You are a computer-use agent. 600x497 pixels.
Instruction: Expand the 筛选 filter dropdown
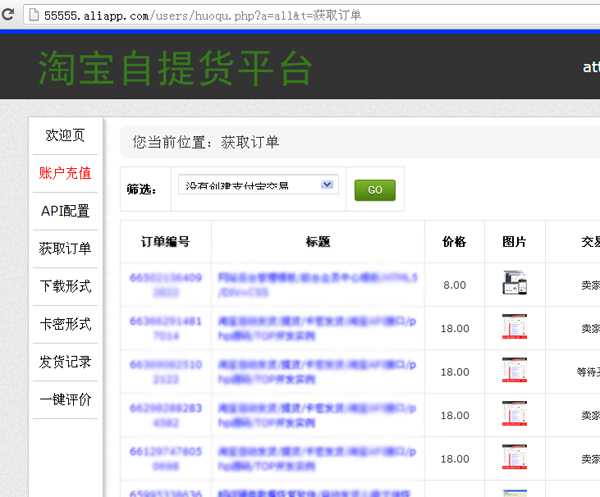tap(258, 185)
